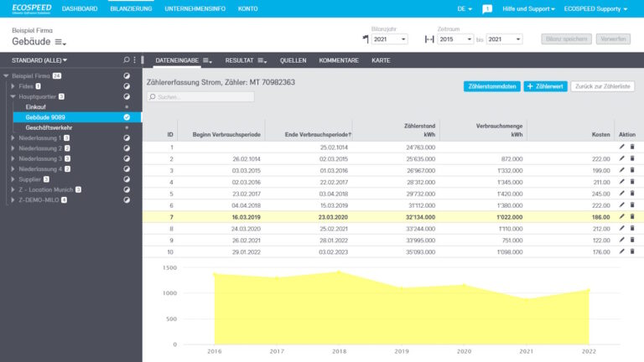Switch to the QUELLEN tab
This screenshot has width=644, height=362.
tap(293, 61)
